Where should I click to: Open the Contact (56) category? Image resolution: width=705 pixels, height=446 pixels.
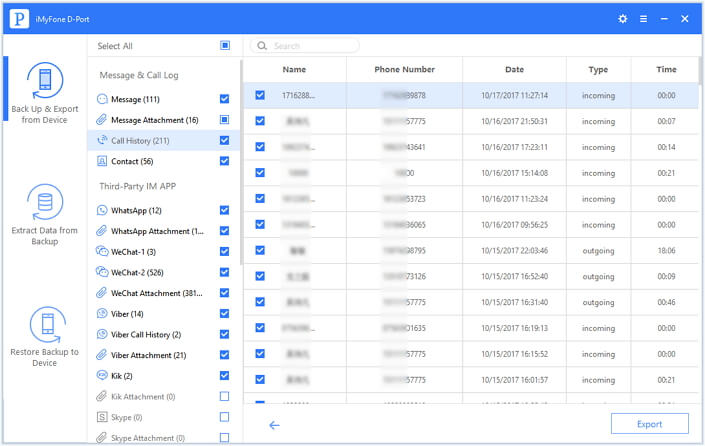(132, 161)
